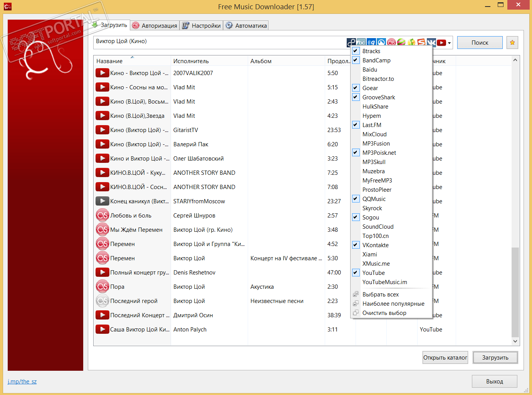Enable the MixCloud source in the menu
Screen dimensions: 532x395
[391, 134]
